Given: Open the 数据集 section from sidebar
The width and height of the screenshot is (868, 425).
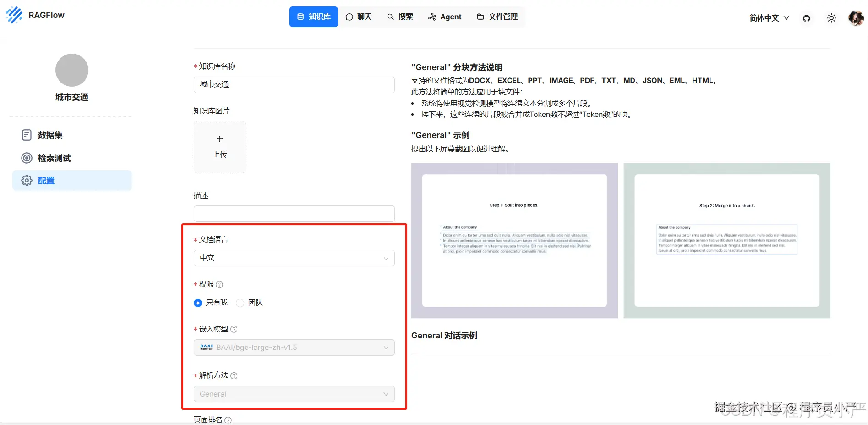Looking at the screenshot, I should click(x=51, y=135).
